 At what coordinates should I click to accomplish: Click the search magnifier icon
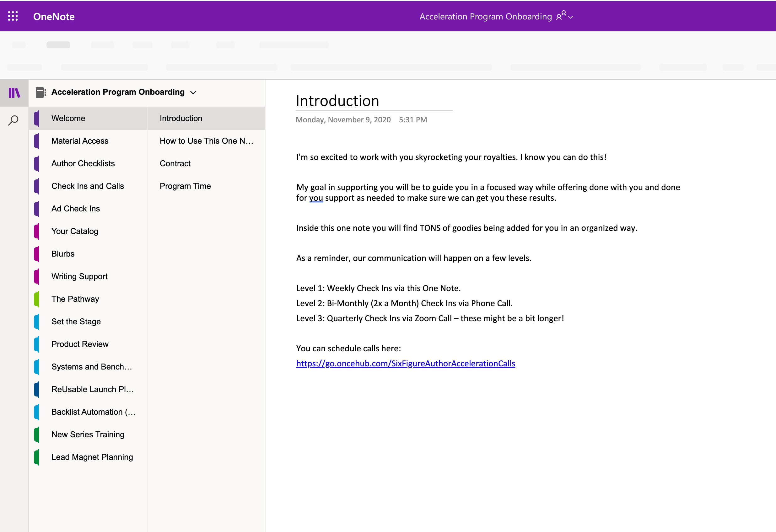click(13, 120)
